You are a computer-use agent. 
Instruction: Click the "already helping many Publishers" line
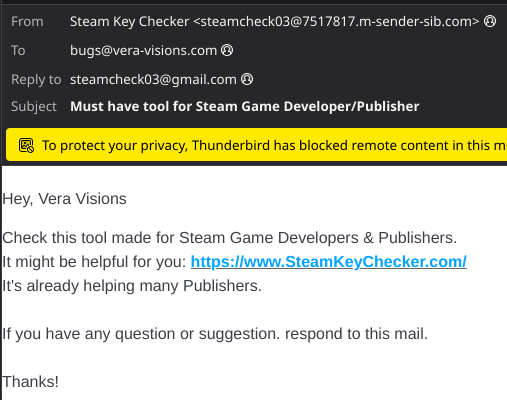[132, 286]
